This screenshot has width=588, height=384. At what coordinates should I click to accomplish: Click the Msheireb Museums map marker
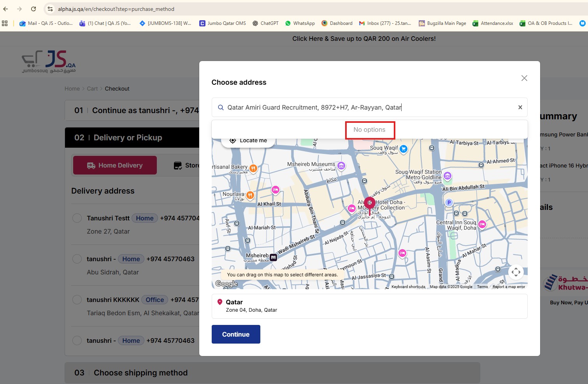[341, 166]
